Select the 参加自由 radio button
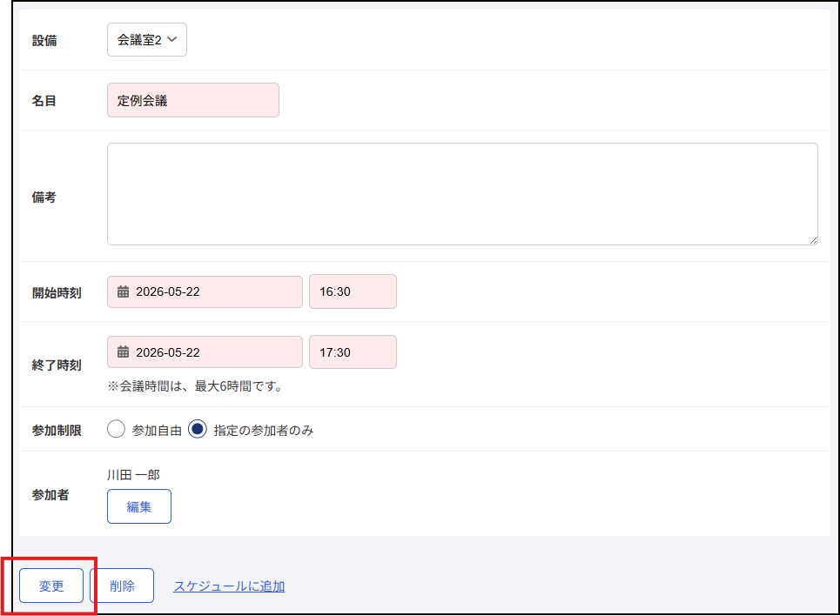Screen dimensions: 840x616 (116, 429)
